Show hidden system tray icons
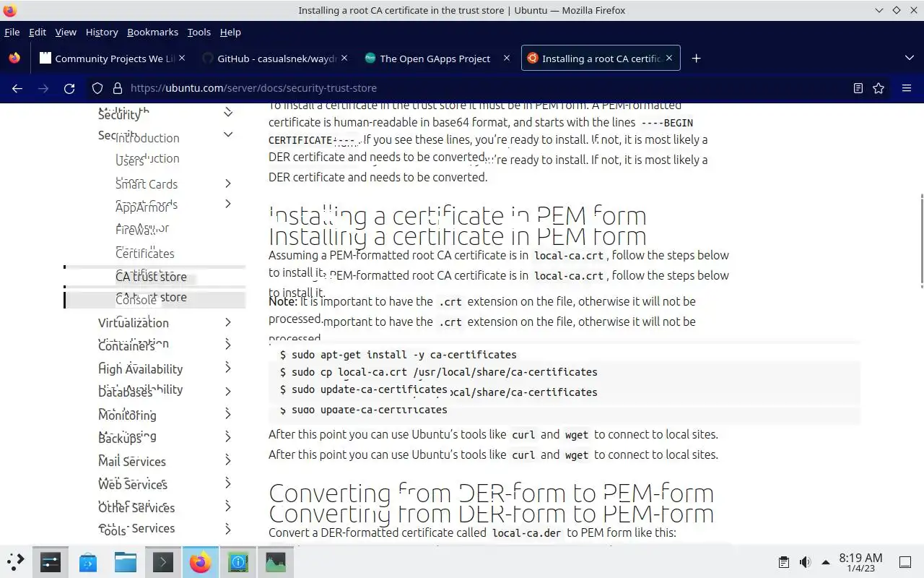This screenshot has width=924, height=578. [x=825, y=562]
